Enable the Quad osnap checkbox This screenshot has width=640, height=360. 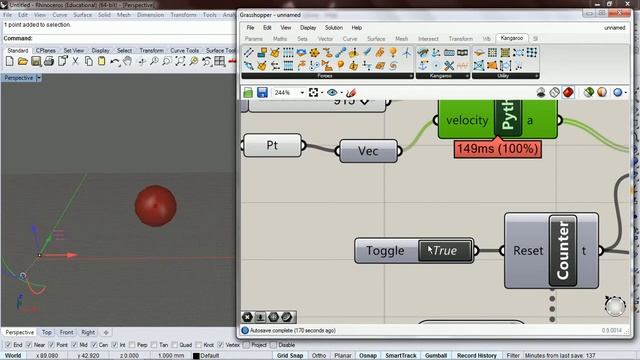tap(175, 345)
